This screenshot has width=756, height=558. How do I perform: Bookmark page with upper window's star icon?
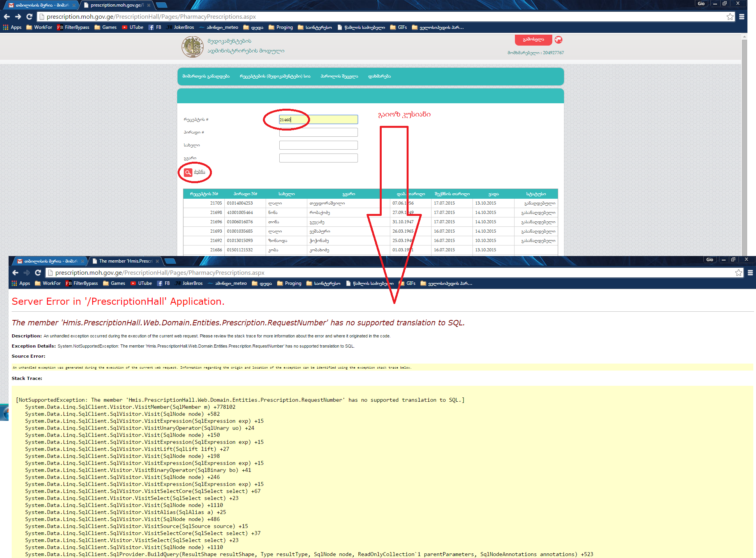[x=730, y=17]
